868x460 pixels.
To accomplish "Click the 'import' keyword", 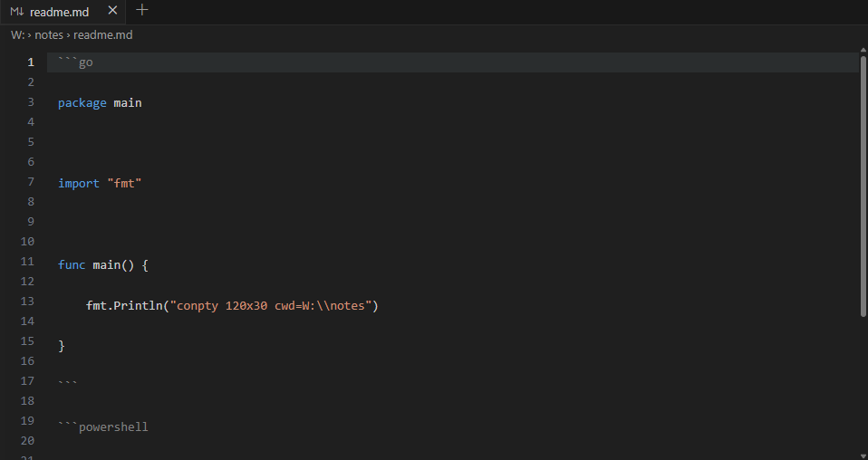I will tap(79, 183).
